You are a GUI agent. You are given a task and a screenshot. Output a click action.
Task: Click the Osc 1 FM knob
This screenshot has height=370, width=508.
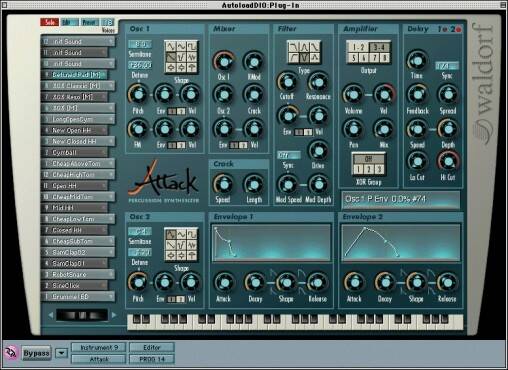click(138, 129)
